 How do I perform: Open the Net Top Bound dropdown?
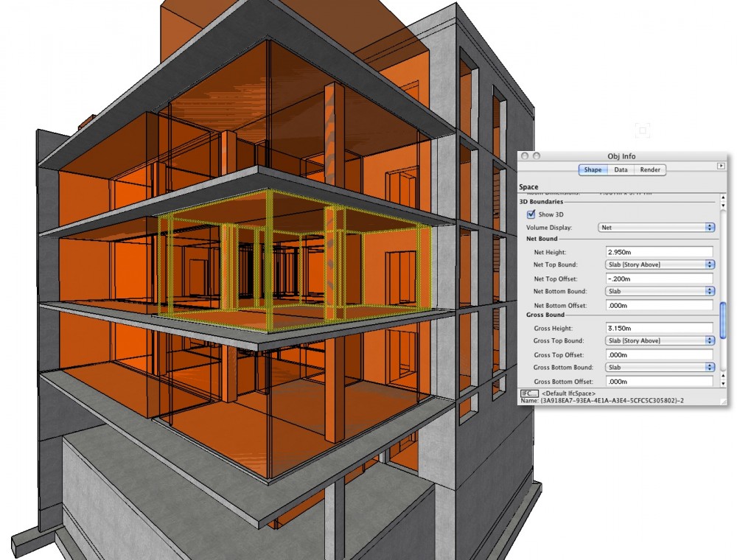660,265
